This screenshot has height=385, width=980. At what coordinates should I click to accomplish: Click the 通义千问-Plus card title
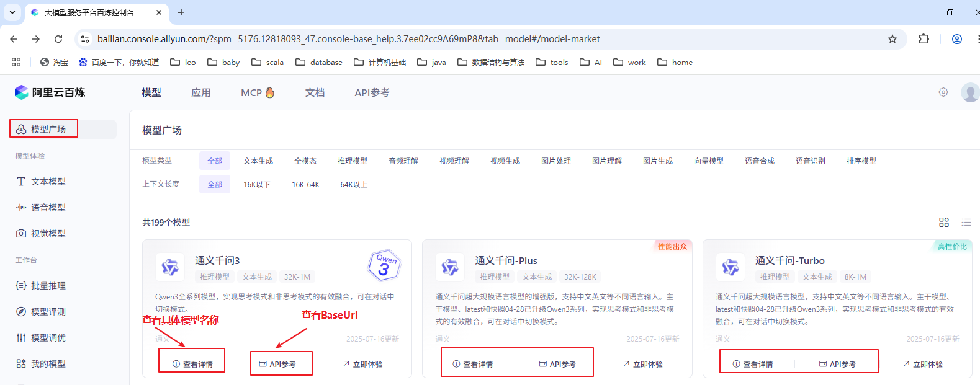coord(506,260)
